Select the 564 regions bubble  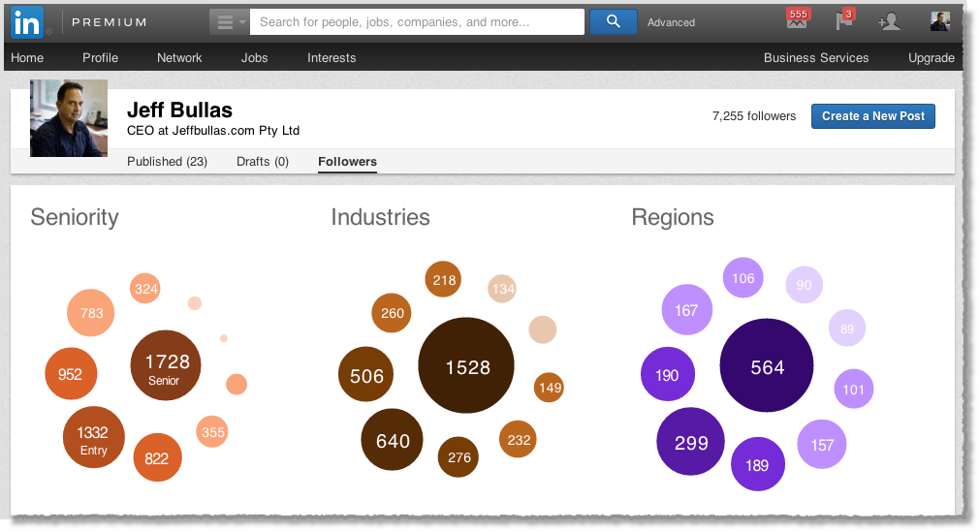(767, 365)
